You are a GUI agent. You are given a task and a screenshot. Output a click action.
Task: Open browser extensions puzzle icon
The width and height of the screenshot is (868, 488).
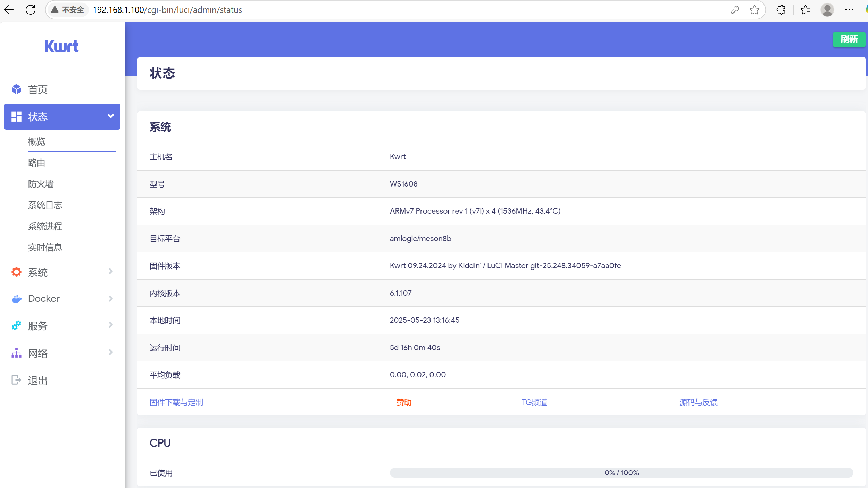click(781, 10)
